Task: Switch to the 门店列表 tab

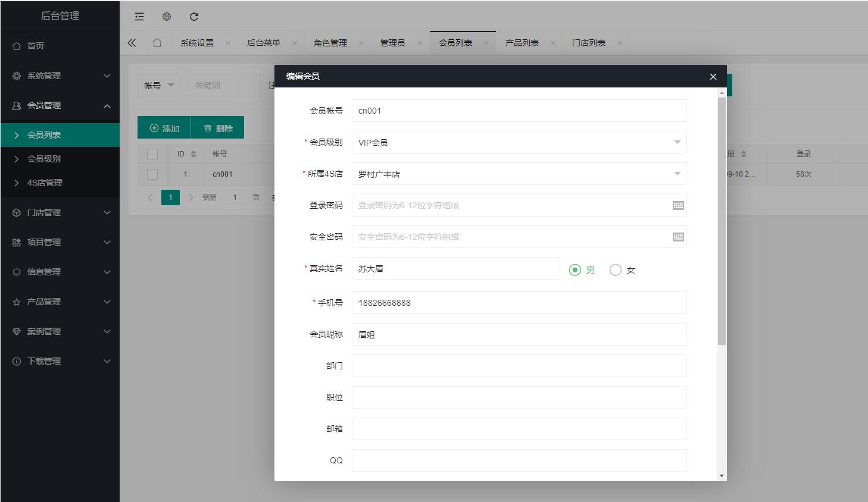Action: pos(589,43)
